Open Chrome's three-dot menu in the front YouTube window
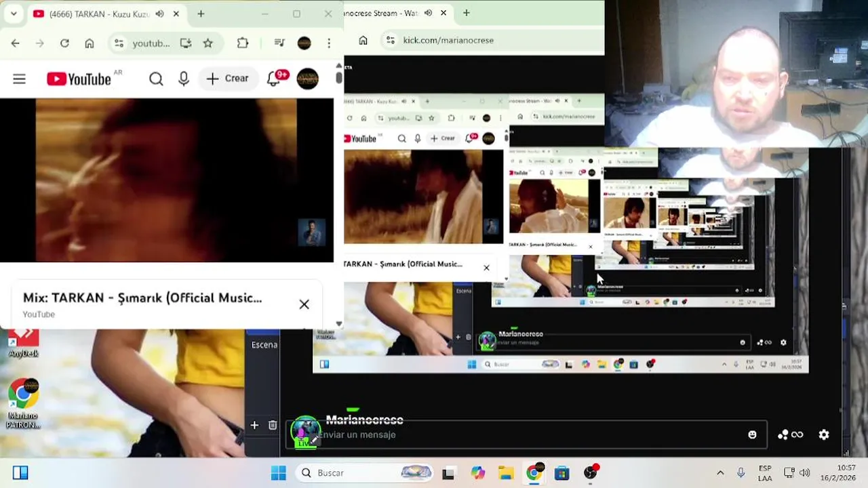Image resolution: width=868 pixels, height=488 pixels. point(329,43)
